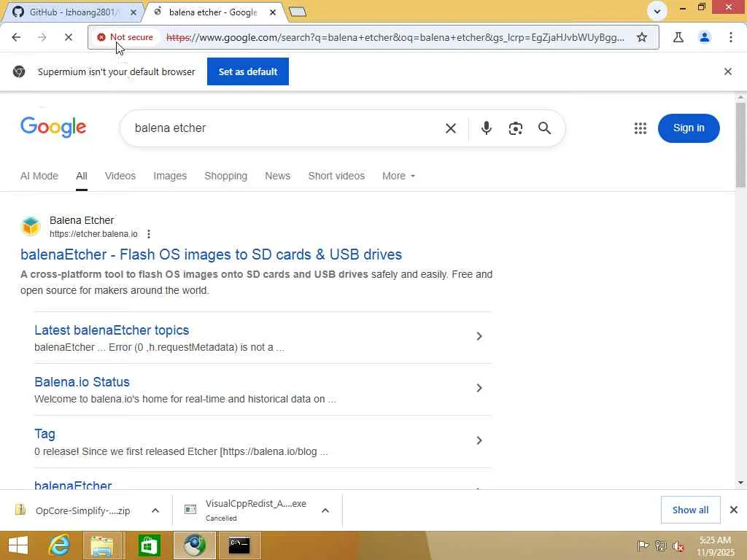Select the All results tab

82,176
